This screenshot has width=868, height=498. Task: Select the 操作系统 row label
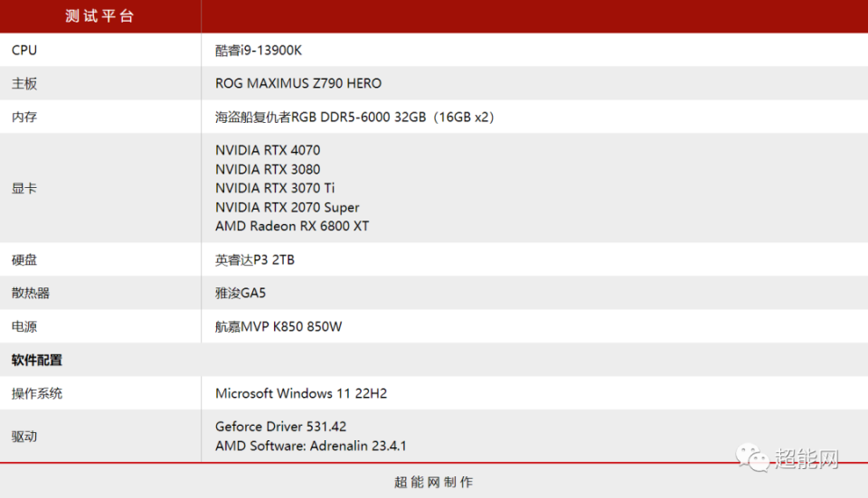(x=36, y=393)
